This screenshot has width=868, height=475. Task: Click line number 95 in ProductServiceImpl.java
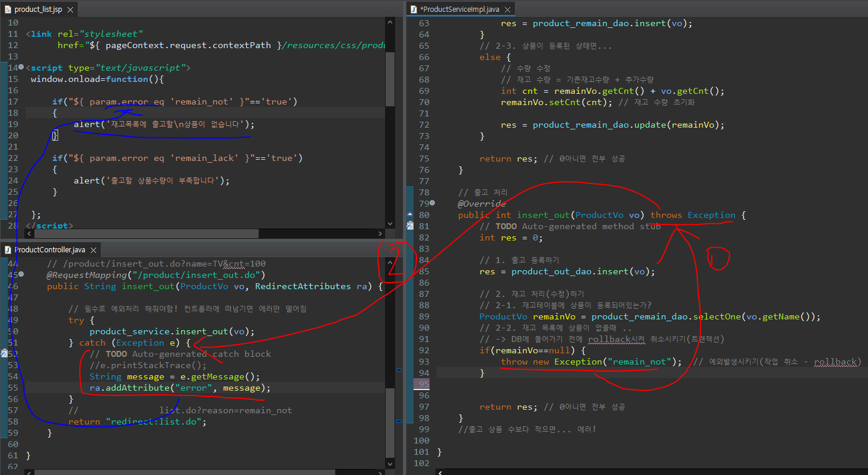[422, 384]
